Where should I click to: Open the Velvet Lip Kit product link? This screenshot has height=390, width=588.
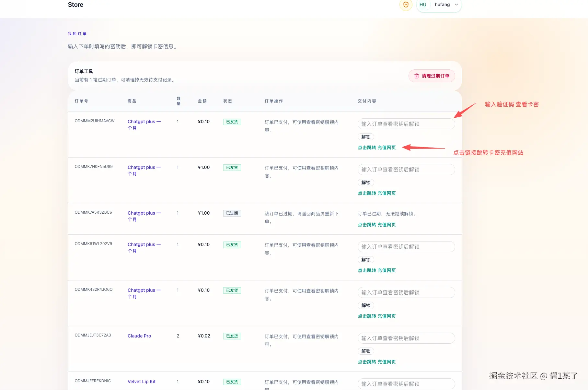(x=142, y=382)
